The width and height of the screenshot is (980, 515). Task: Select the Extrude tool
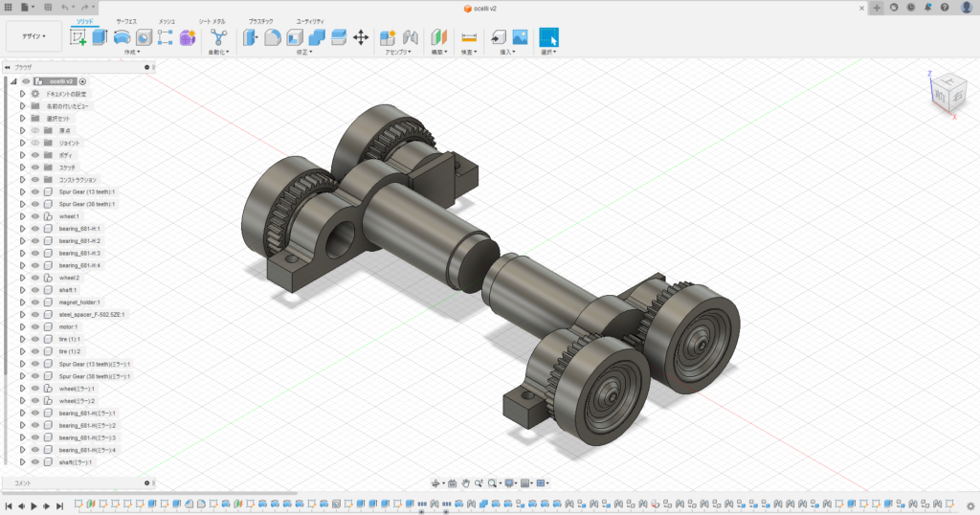pos(100,37)
